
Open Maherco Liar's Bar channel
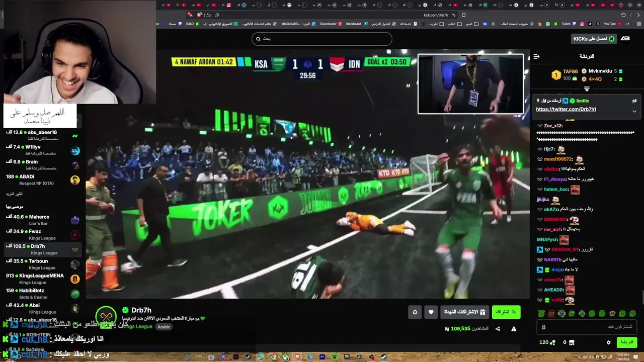pos(42,220)
